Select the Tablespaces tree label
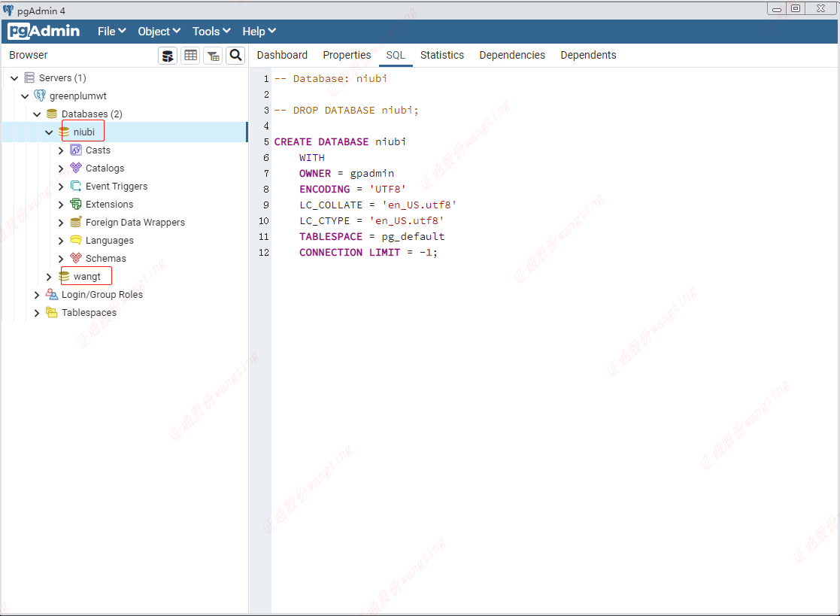 (x=89, y=312)
